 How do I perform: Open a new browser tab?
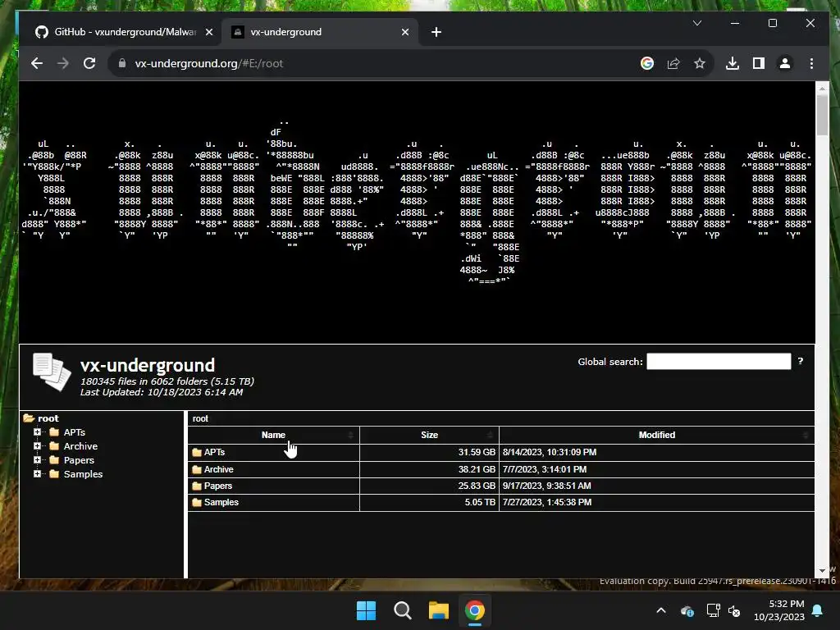pos(436,32)
